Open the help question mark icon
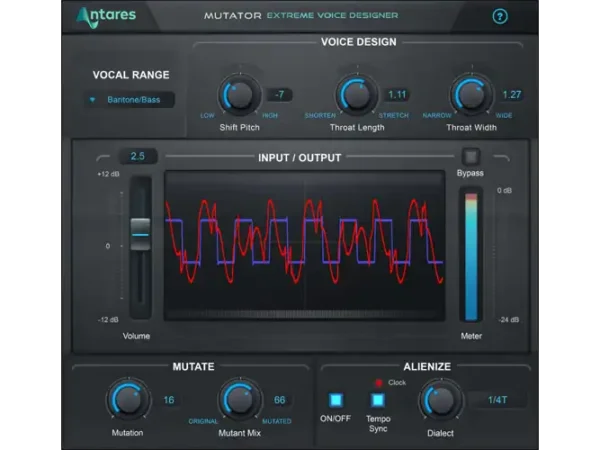This screenshot has width=600, height=450. [500, 16]
